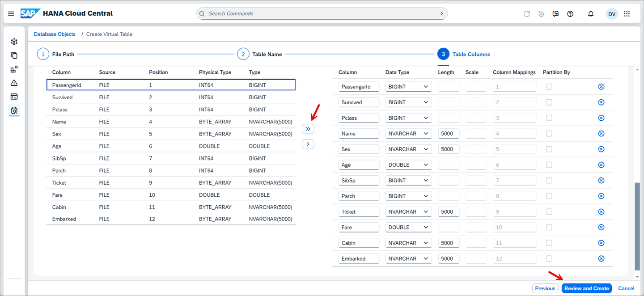Open the hamburger navigation menu
This screenshot has height=296, width=644.
coord(11,14)
